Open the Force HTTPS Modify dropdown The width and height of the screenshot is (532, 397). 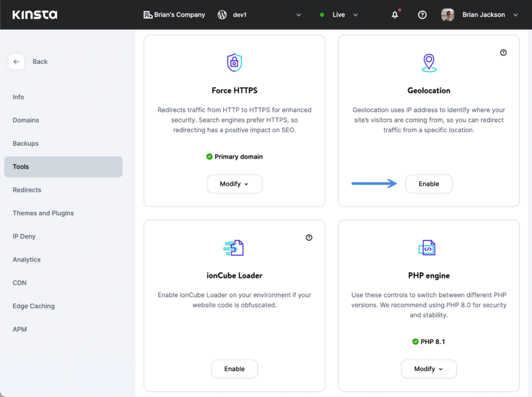point(234,184)
